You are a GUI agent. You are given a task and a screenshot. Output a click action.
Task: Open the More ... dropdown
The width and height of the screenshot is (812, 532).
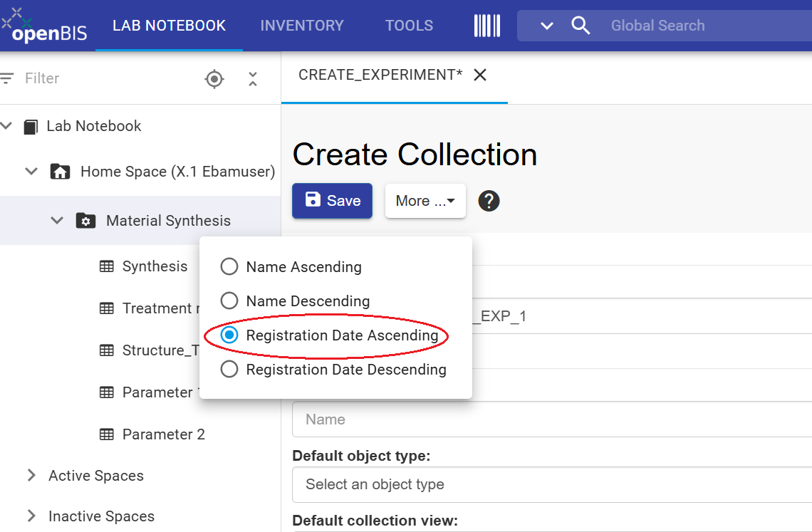click(425, 200)
